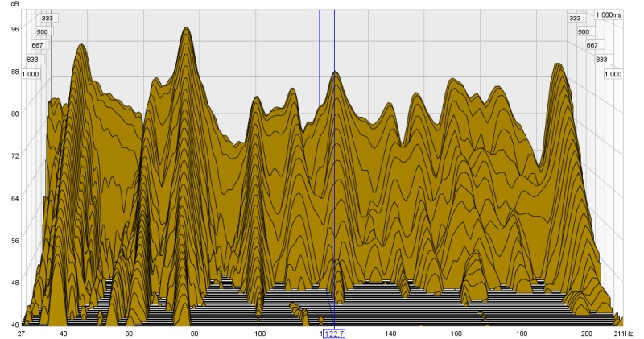The image size is (644, 339).
Task: Click the 96 dB axis value
Action: (x=15, y=29)
